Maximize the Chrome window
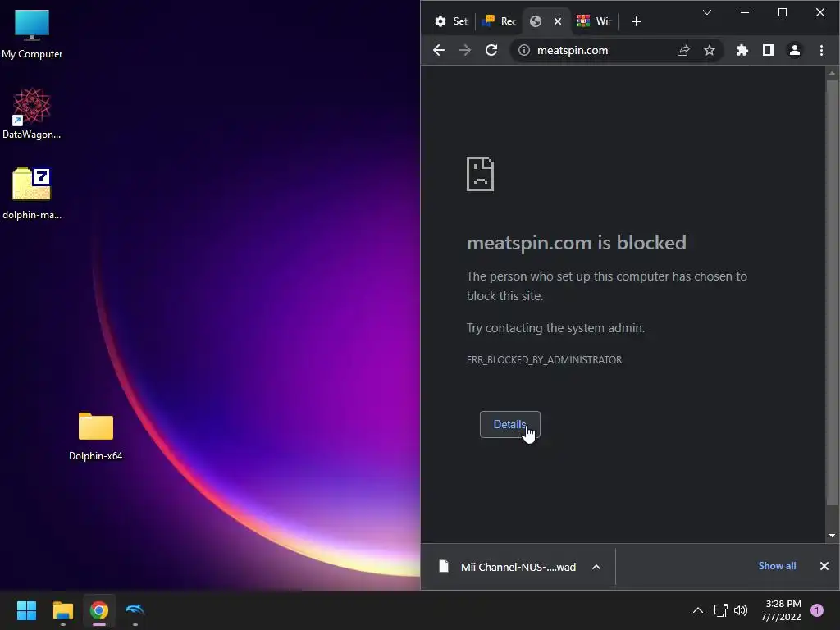The width and height of the screenshot is (840, 630). (x=782, y=12)
